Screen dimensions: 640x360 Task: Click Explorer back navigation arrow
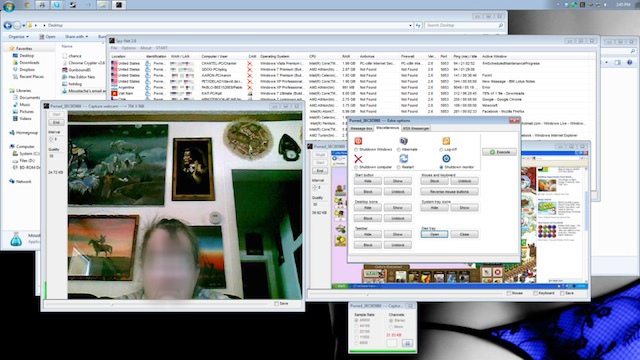7,25
